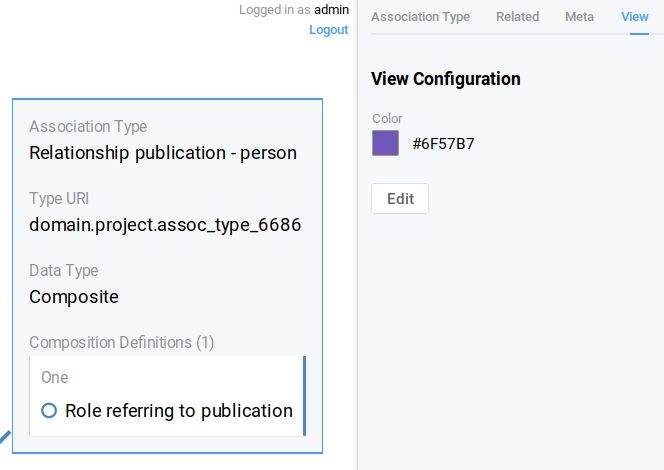Click the Relationship publication - person name
This screenshot has height=470, width=664.
click(163, 153)
